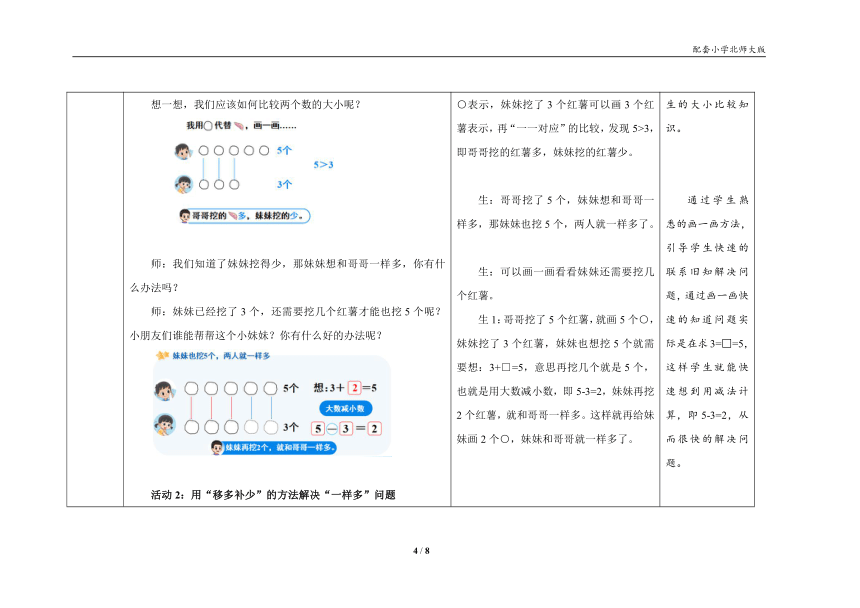Screen dimensions: 860x608
Task: Click the right column line 这样学生就能快
Action: click(x=708, y=367)
